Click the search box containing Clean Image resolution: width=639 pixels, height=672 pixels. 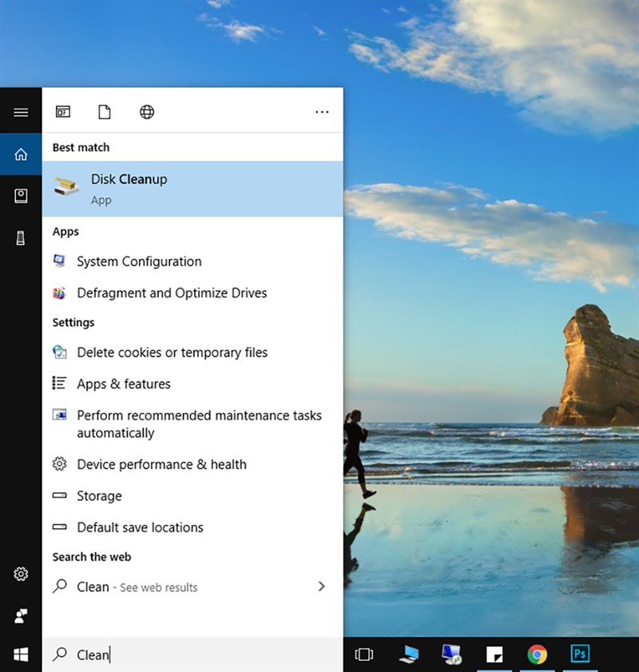point(192,655)
